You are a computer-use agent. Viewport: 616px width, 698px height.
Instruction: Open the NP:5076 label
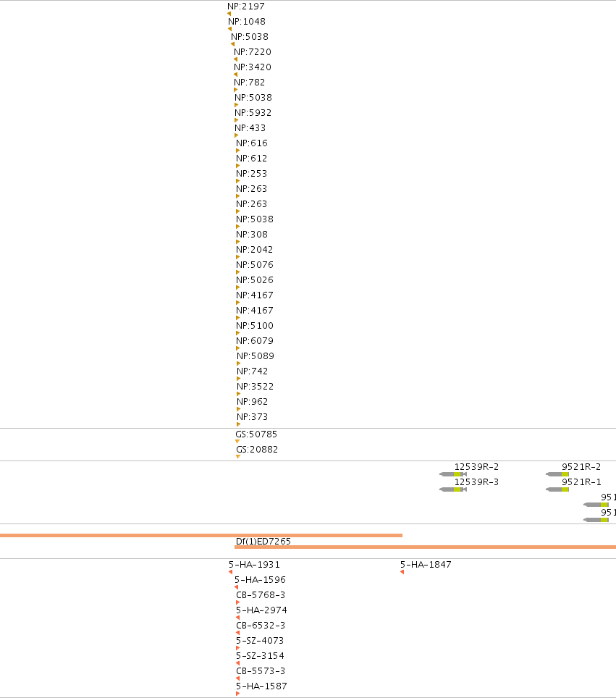[255, 264]
